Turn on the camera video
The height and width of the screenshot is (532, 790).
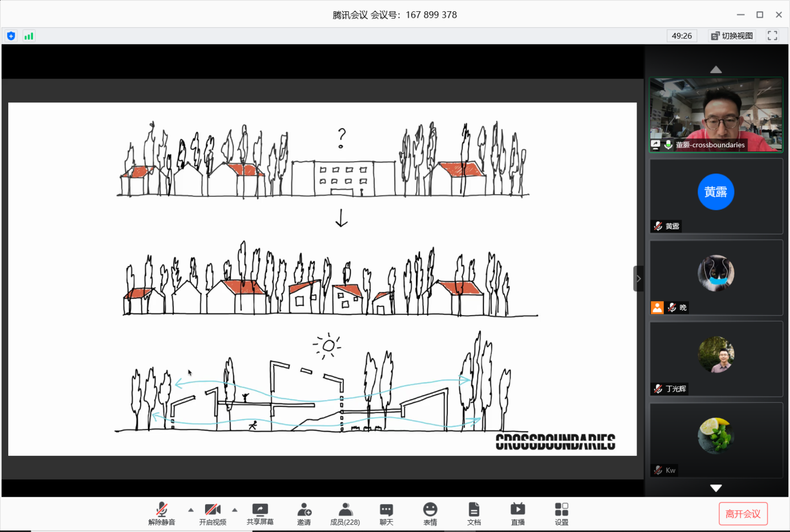click(x=212, y=514)
